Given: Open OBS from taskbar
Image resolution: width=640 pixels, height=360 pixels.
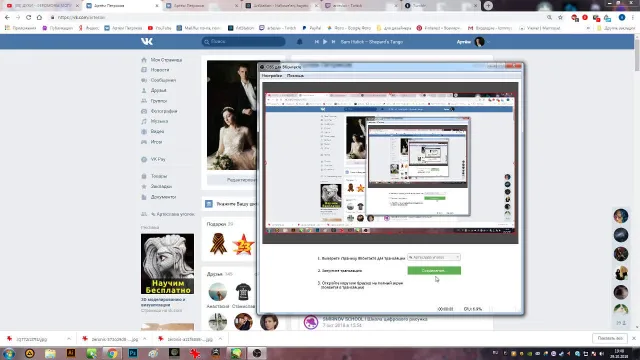Looking at the screenshot, I should (257, 353).
